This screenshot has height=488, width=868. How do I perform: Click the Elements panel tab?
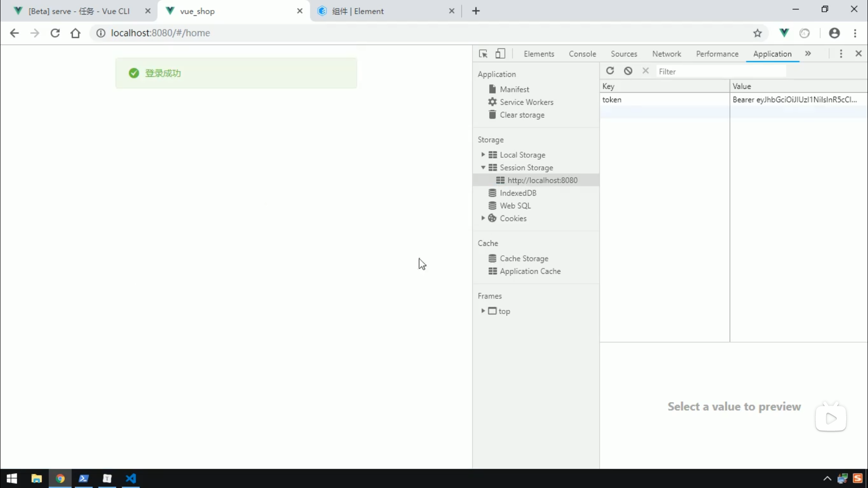pos(539,54)
